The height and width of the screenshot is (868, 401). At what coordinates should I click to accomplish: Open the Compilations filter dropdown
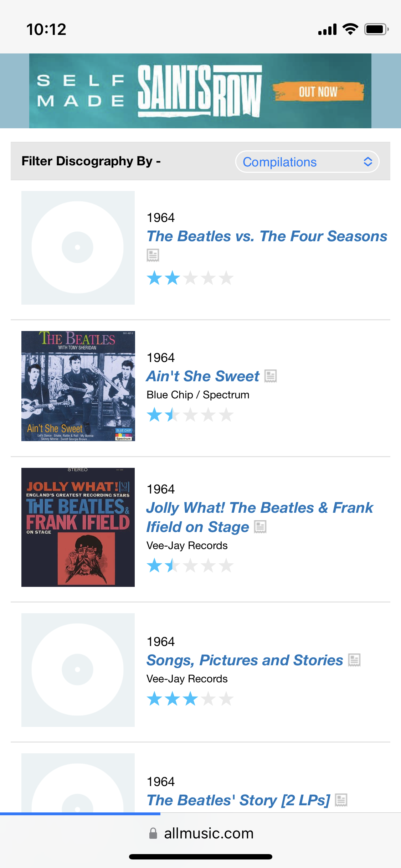[307, 162]
